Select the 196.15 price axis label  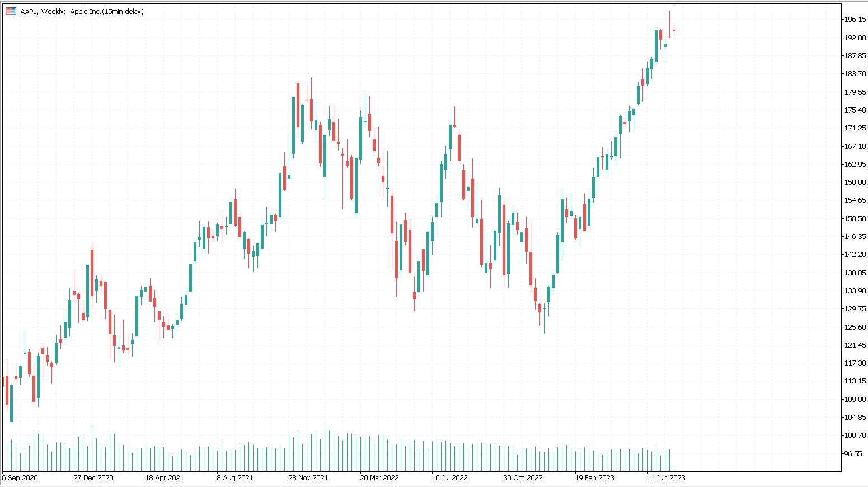[x=855, y=20]
